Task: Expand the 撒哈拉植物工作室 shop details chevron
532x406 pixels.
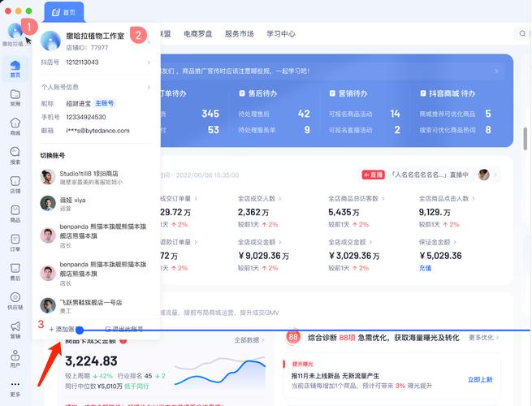Action: tap(149, 41)
